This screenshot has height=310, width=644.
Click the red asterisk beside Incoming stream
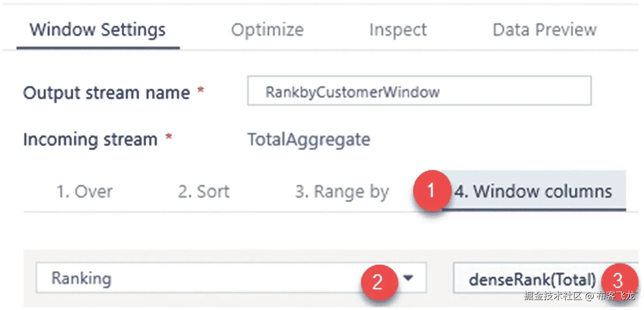pos(169,137)
